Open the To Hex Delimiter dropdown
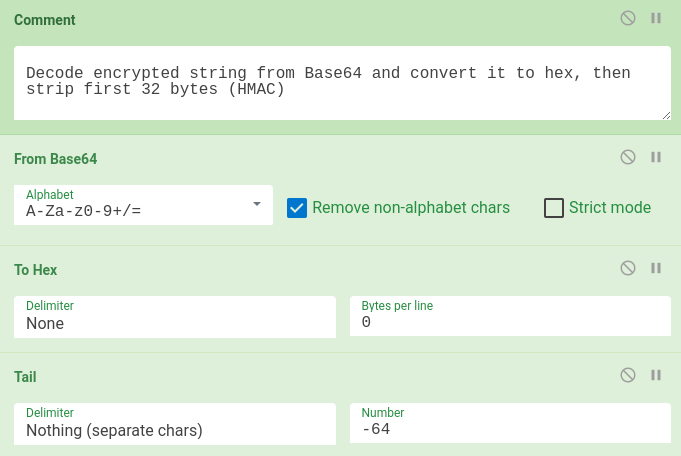The image size is (681, 456). click(175, 317)
